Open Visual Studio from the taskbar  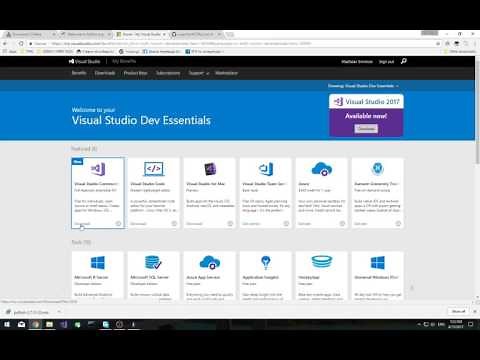point(64,324)
